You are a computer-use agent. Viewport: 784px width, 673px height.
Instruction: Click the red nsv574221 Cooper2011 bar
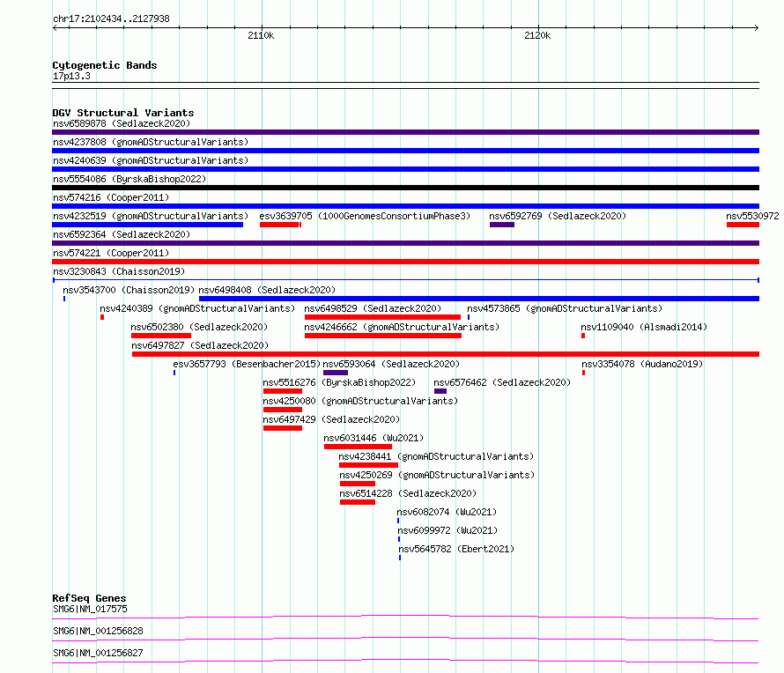coord(405,262)
